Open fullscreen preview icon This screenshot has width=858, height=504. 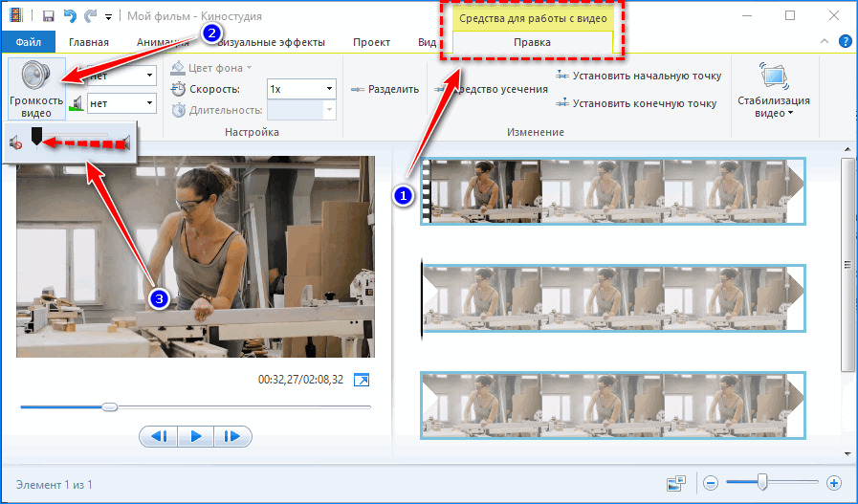361,381
